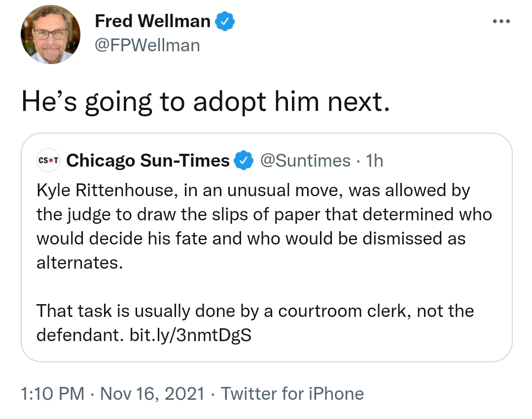Click the Twitter for iPhone source label
The image size is (532, 419).
[292, 394]
